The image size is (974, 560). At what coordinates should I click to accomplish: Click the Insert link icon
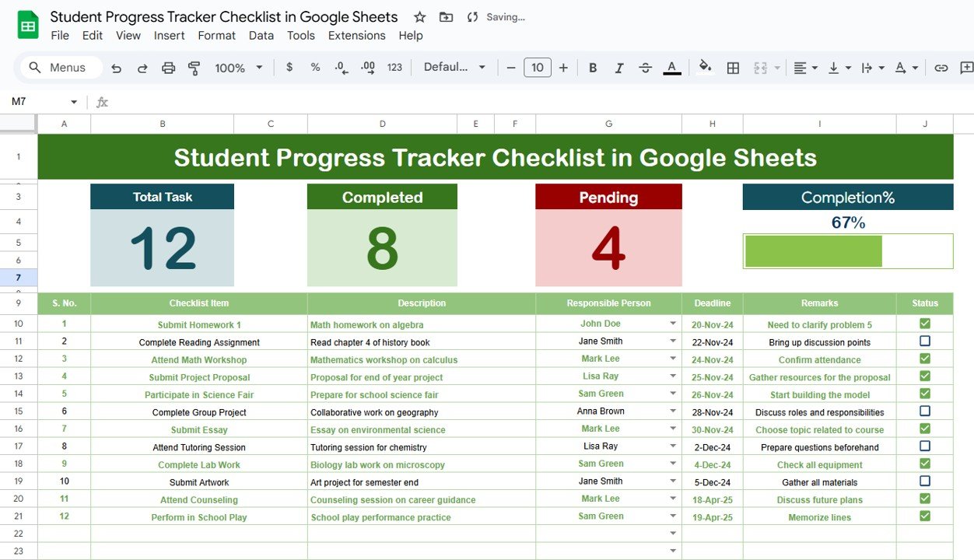tap(941, 68)
